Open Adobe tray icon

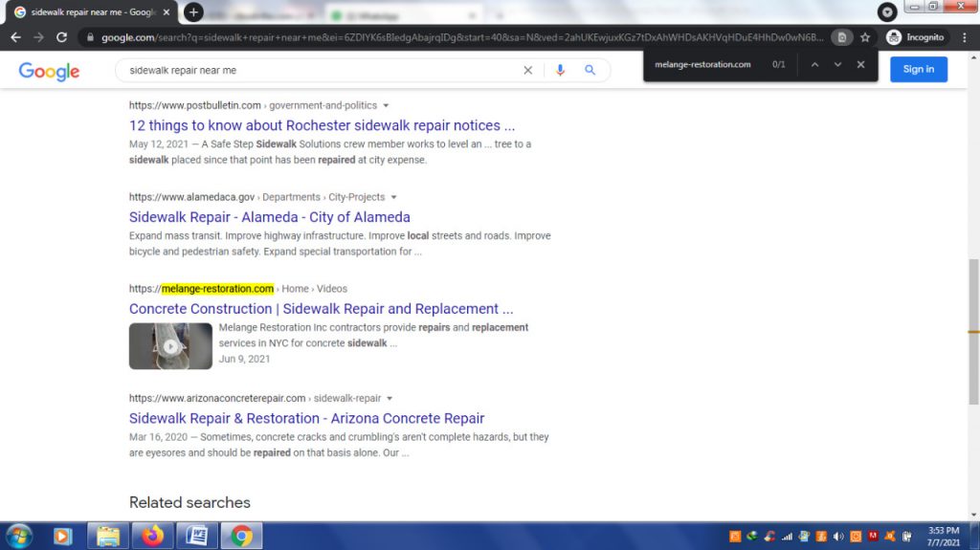873,536
